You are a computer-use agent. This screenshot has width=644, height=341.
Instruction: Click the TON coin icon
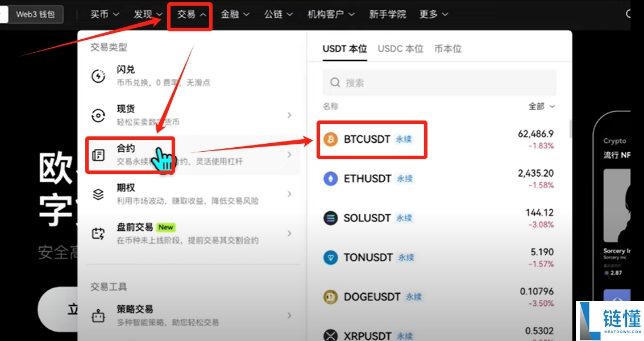tap(330, 257)
